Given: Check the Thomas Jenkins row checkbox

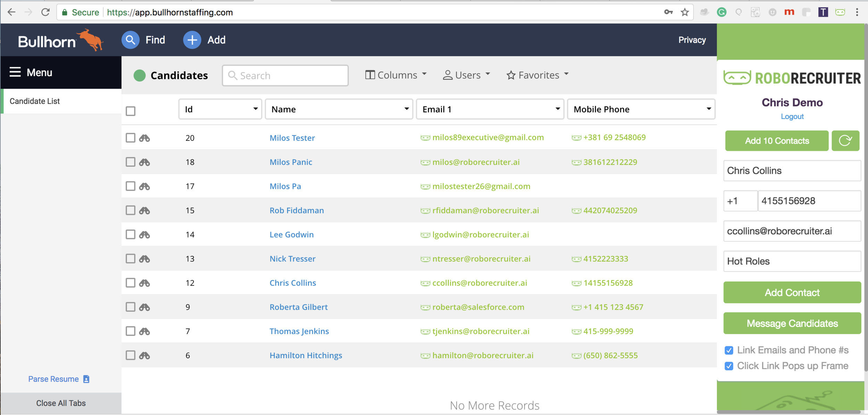Looking at the screenshot, I should pyautogui.click(x=131, y=331).
